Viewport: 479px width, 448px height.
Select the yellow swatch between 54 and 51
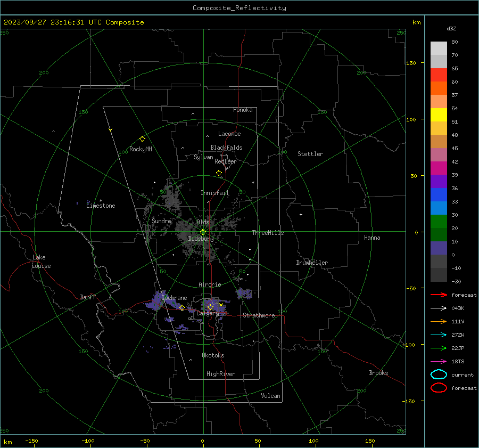[439, 115]
